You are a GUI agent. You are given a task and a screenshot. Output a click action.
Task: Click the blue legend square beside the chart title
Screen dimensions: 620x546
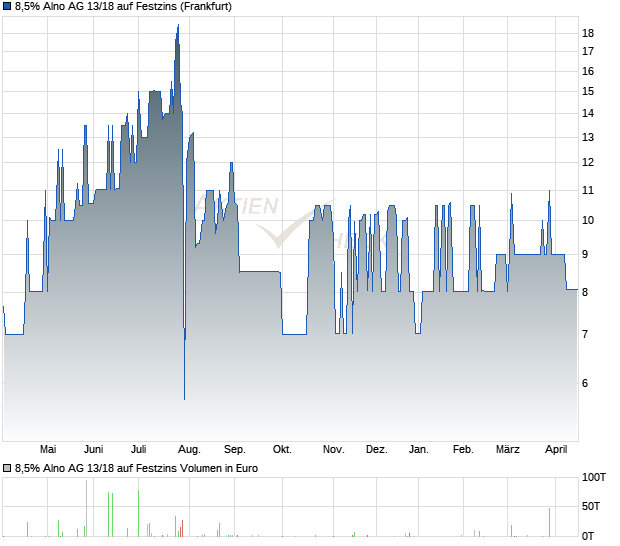(x=7, y=6)
